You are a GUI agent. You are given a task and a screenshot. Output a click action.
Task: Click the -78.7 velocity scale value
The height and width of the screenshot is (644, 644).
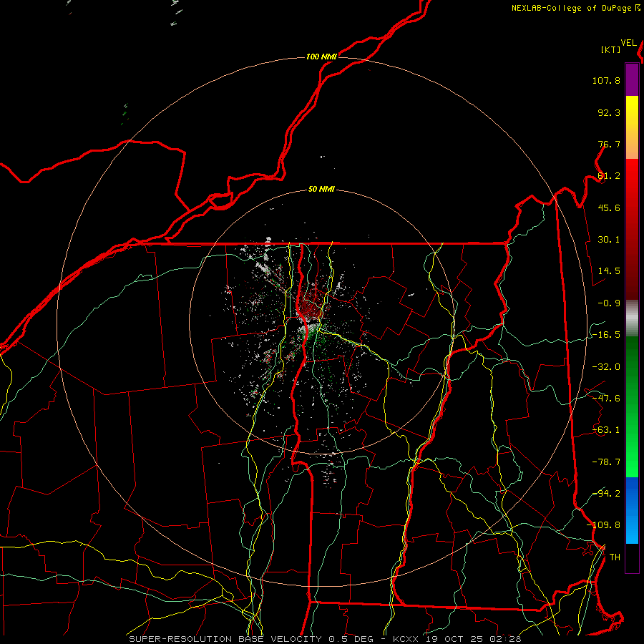[606, 462]
